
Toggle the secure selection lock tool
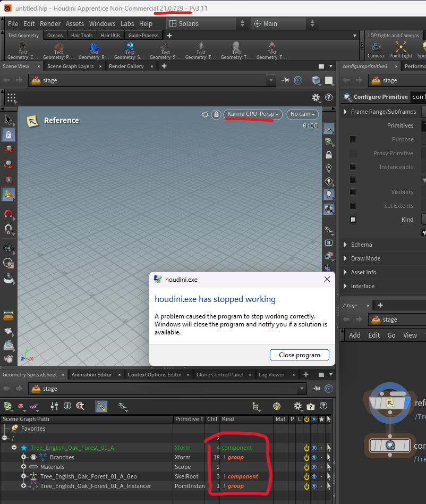[x=8, y=135]
